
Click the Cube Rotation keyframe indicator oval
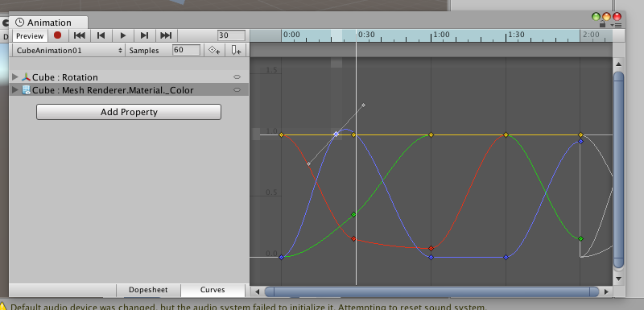coord(237,76)
